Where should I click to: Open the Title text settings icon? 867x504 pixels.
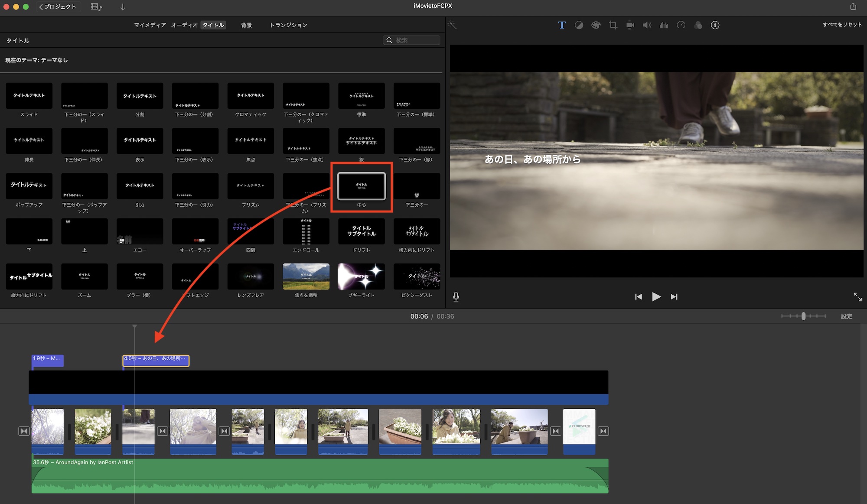pos(562,25)
